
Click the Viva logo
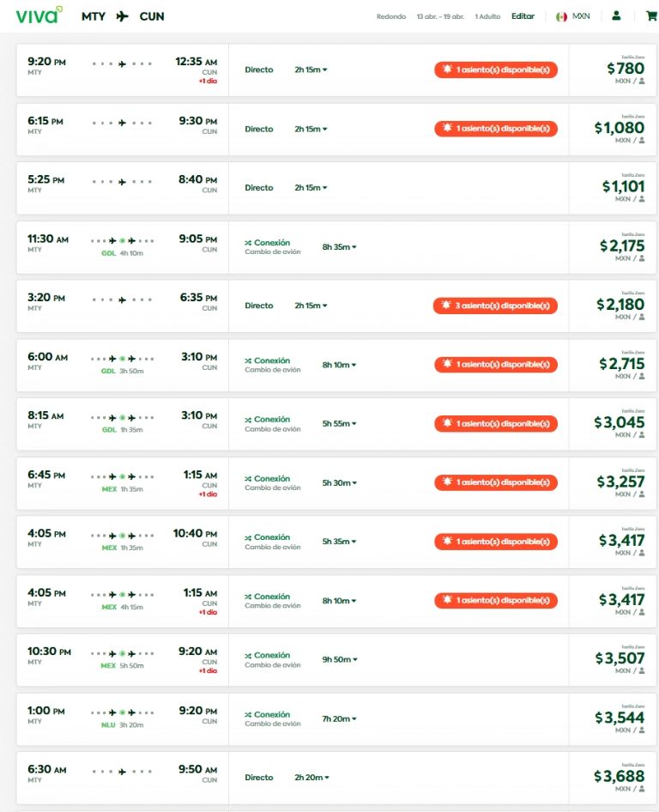(39, 15)
